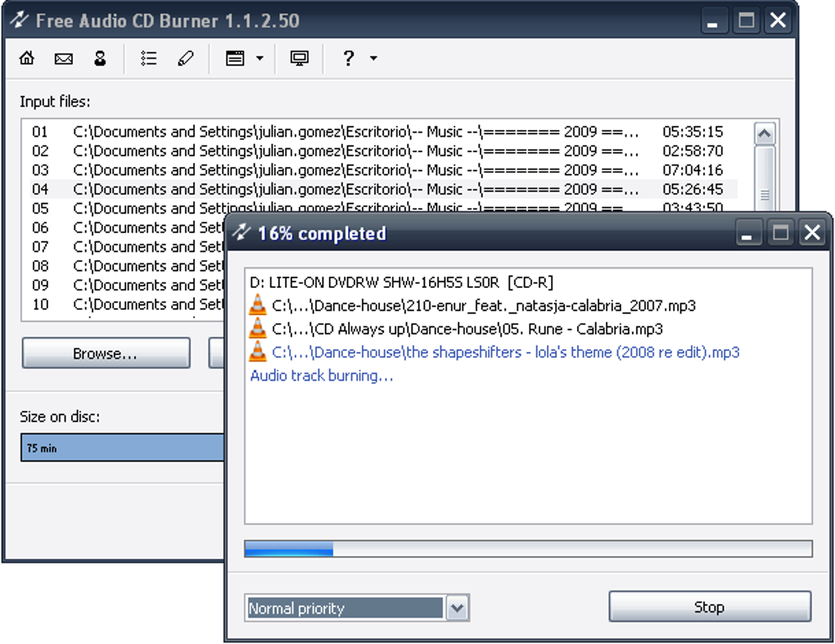Select input file row 01

pos(383,132)
